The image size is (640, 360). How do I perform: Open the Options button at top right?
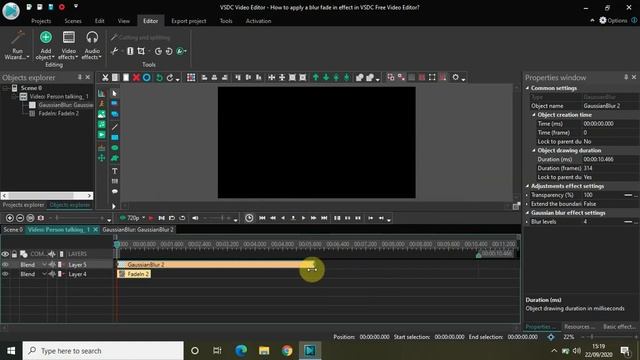click(613, 20)
